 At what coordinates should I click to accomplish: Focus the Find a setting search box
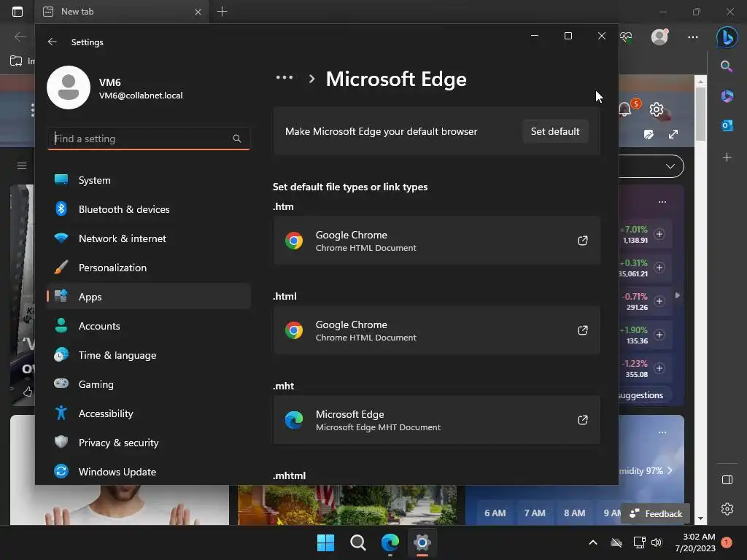149,139
